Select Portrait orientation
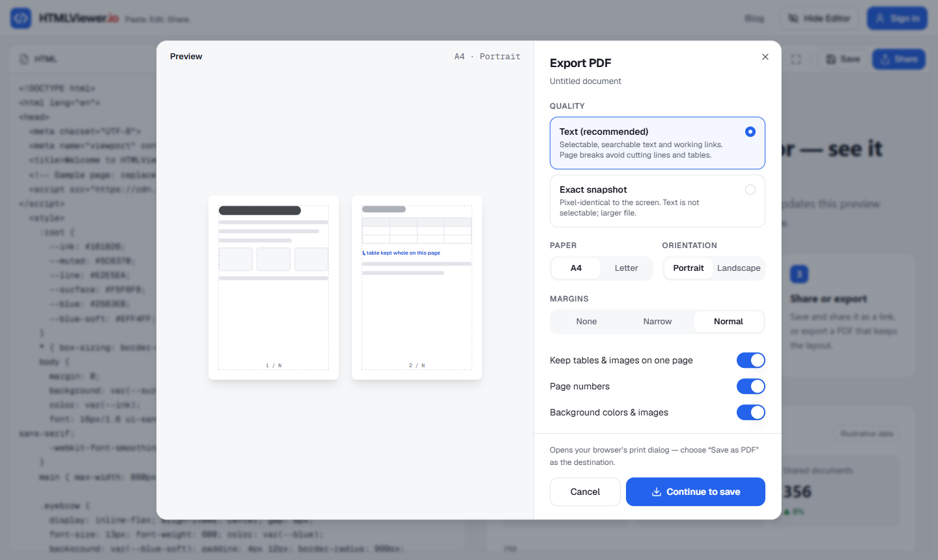The width and height of the screenshot is (938, 560). [689, 268]
